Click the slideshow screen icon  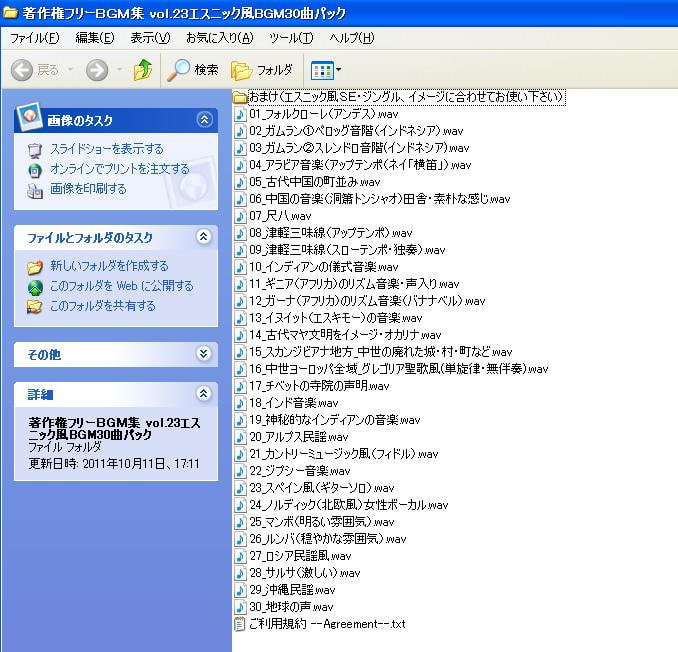(35, 150)
